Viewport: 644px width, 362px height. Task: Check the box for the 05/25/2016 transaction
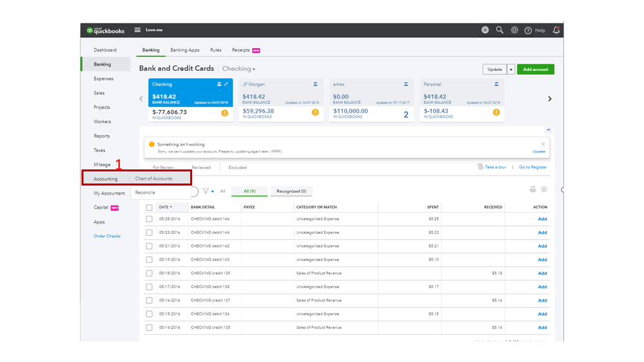[x=150, y=219]
